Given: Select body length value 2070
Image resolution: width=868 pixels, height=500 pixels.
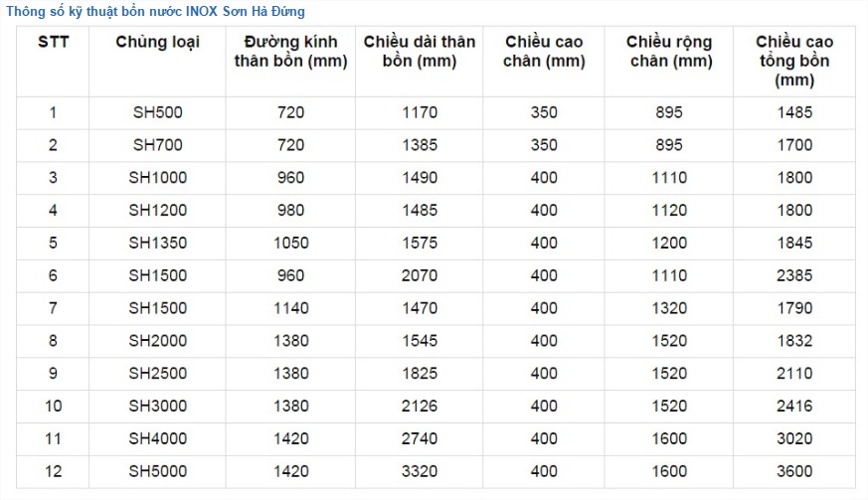Looking at the screenshot, I should click(x=420, y=275).
